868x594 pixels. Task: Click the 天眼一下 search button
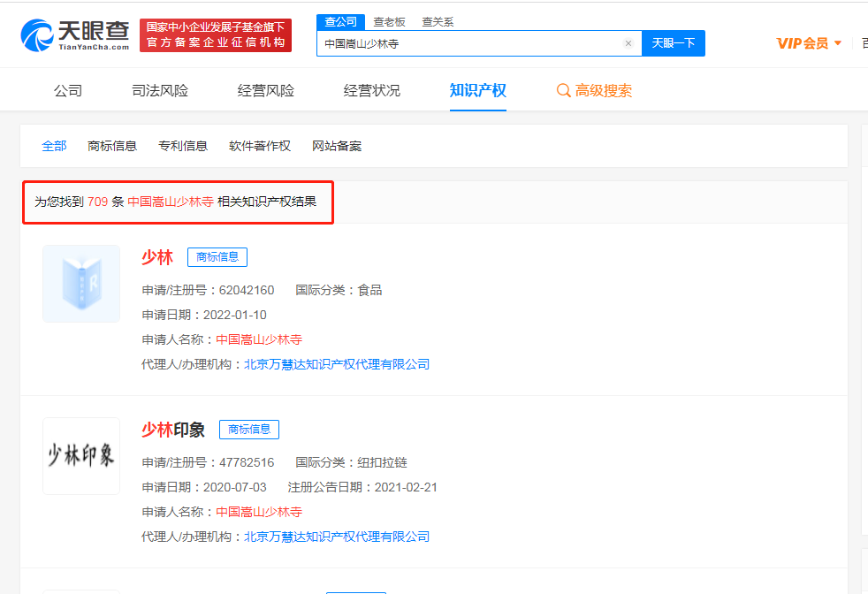[674, 43]
